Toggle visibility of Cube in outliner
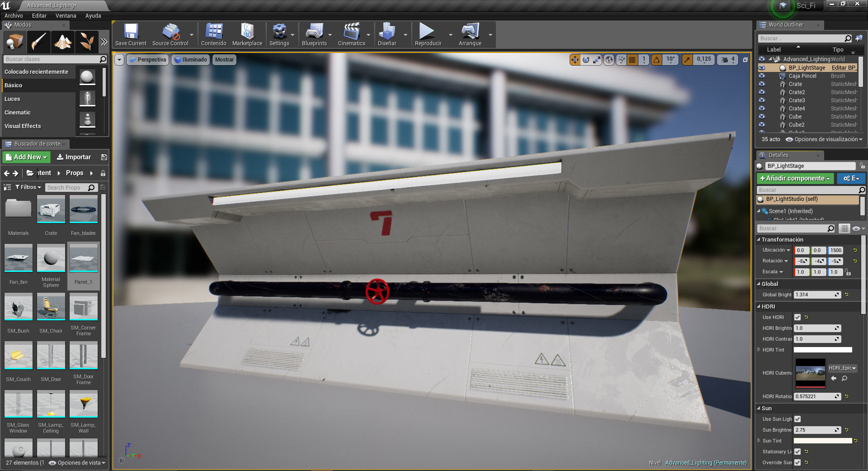The height and width of the screenshot is (471, 868). coord(762,117)
